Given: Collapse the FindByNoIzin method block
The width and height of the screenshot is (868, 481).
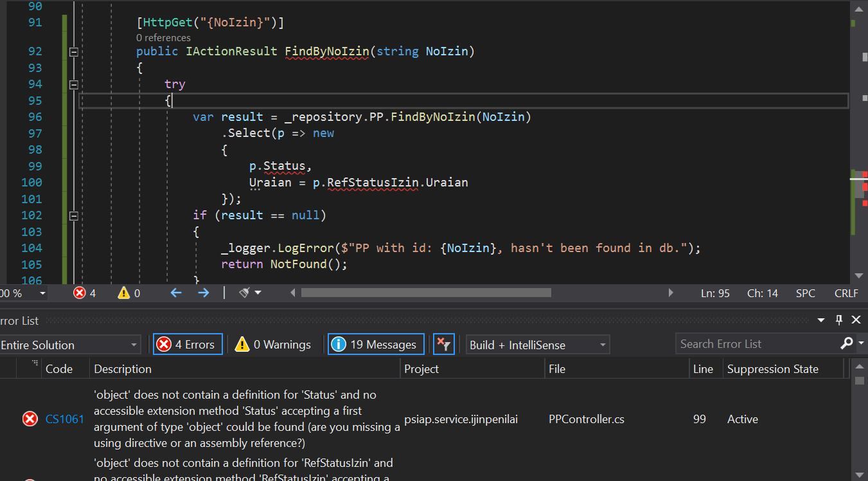Looking at the screenshot, I should pos(73,51).
